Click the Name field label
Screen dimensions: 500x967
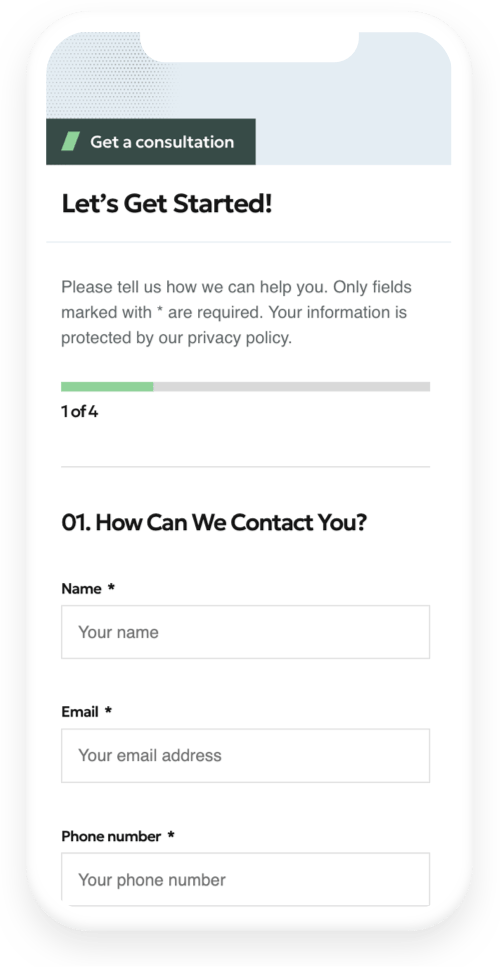tap(81, 589)
